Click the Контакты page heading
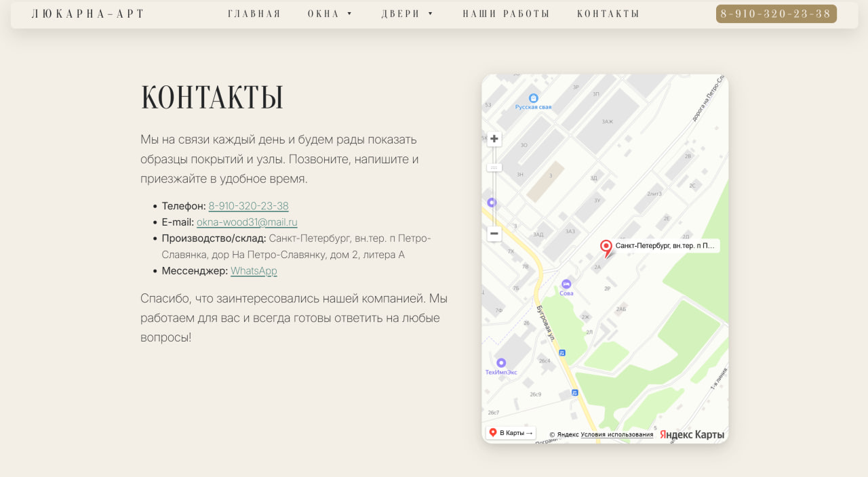 click(212, 97)
